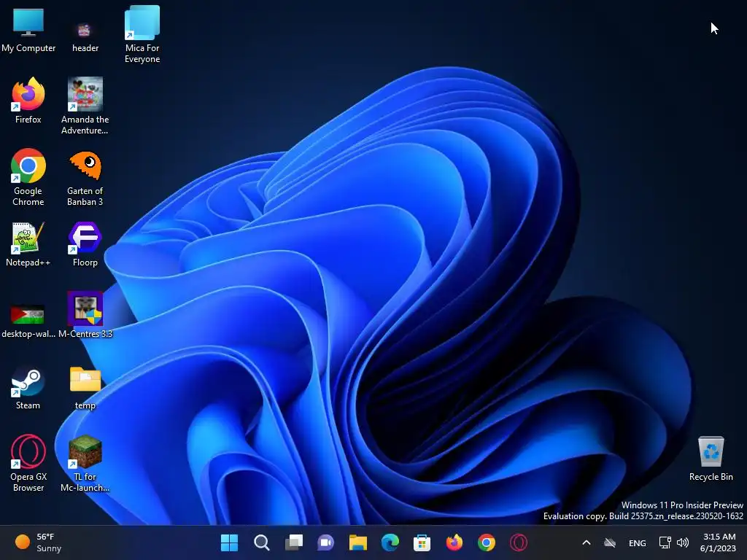The width and height of the screenshot is (747, 560).
Task: Select the Recycle Bin icon
Action: pyautogui.click(x=711, y=458)
